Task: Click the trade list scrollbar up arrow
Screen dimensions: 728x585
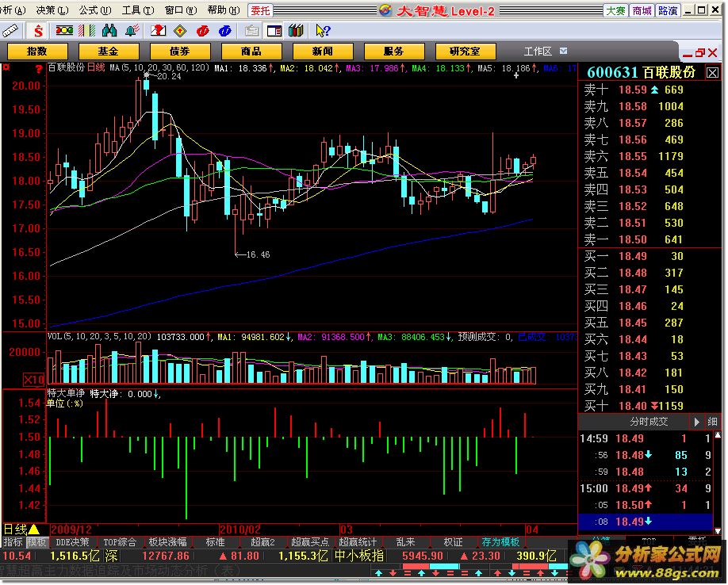Action: (718, 435)
